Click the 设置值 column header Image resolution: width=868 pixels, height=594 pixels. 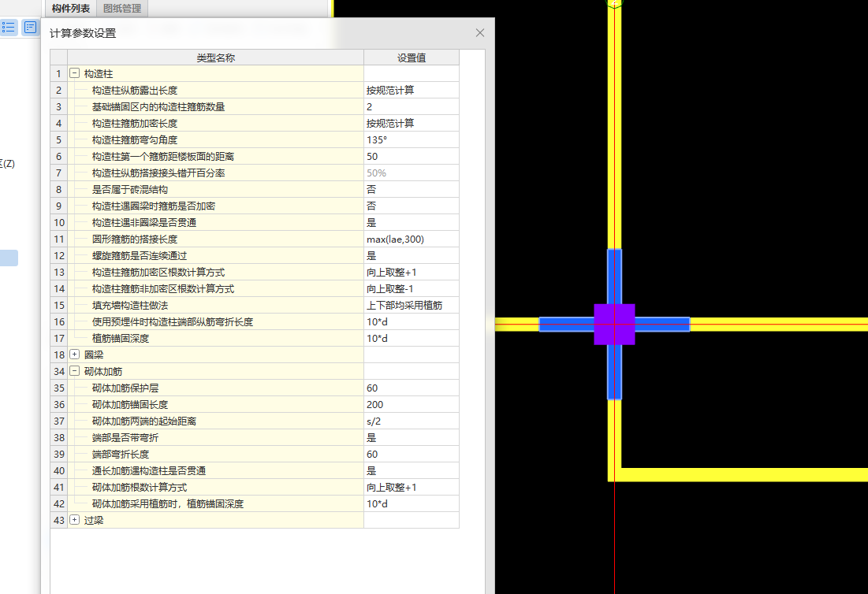(412, 58)
